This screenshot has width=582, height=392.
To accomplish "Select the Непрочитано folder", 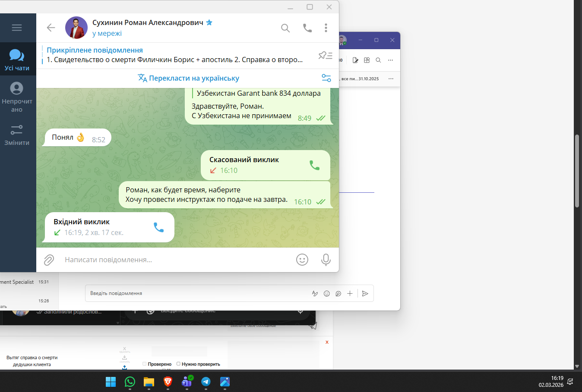I will [17, 97].
